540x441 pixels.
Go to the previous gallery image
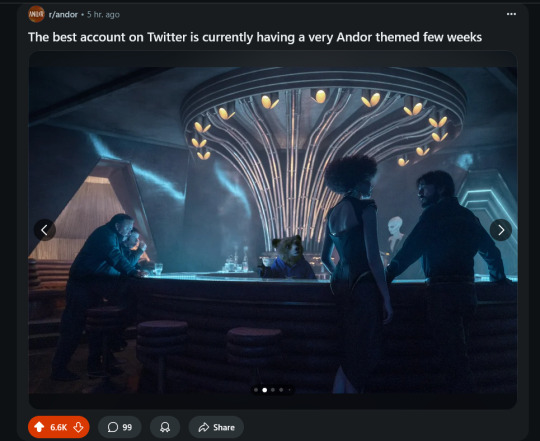[x=45, y=230]
